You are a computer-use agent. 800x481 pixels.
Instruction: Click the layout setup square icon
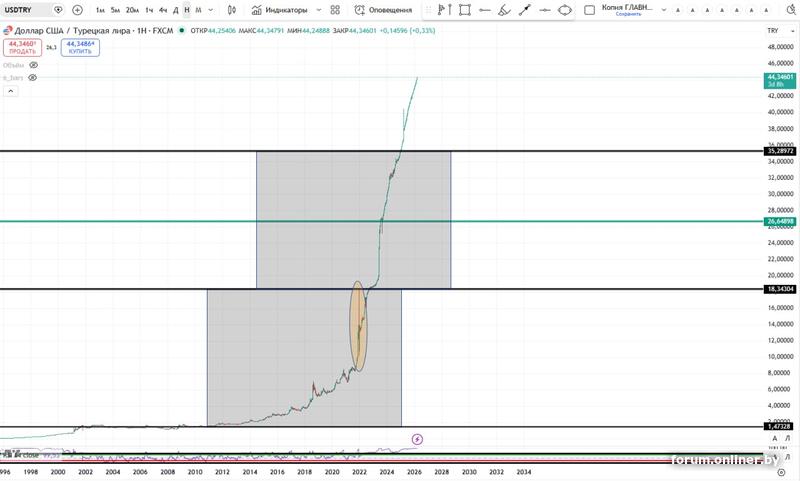589,10
